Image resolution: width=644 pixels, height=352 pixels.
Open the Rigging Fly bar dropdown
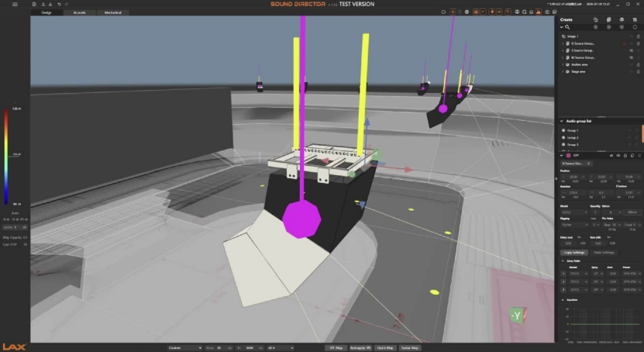(x=574, y=225)
